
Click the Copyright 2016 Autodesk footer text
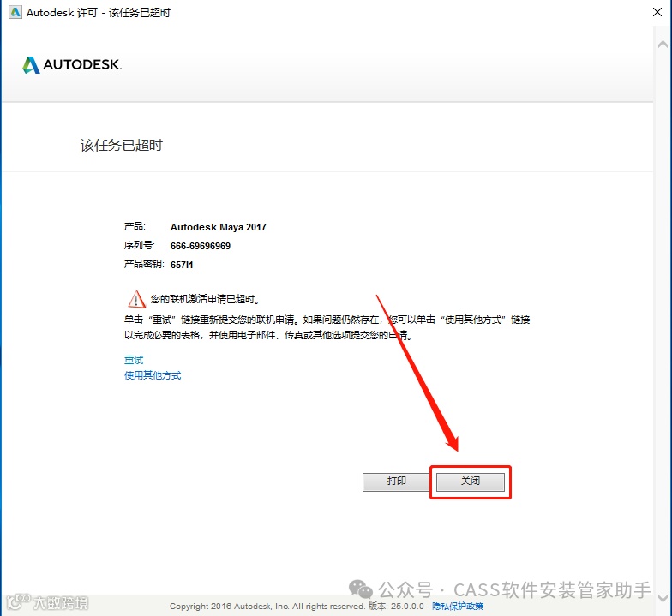point(267,607)
